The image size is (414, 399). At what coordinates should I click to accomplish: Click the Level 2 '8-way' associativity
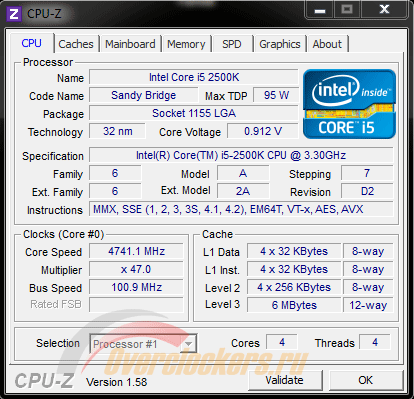(x=368, y=287)
